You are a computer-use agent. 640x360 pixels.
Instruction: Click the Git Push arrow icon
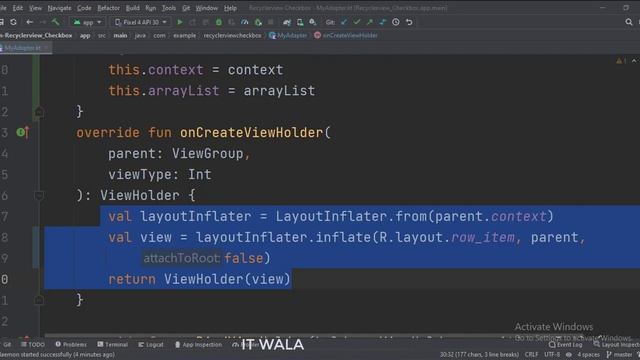[370, 22]
